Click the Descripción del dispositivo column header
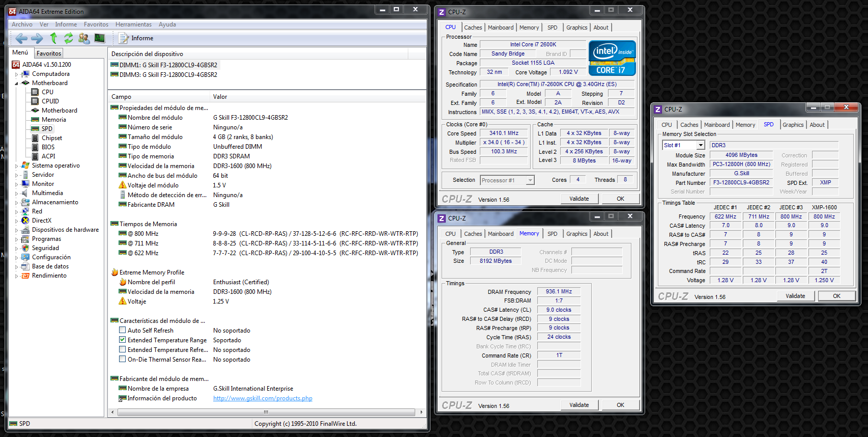868x437 pixels. (x=258, y=54)
